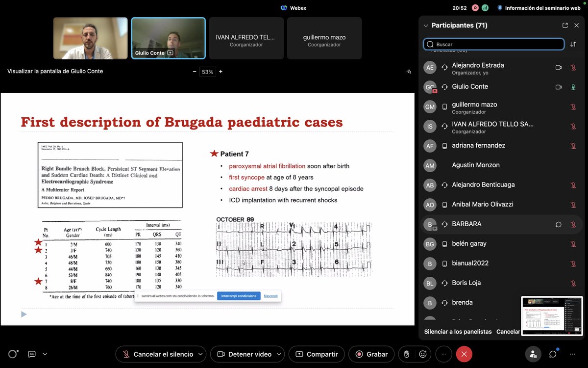Click the red recording indicator icon in top bar
This screenshot has width=588, height=368.
475,8
